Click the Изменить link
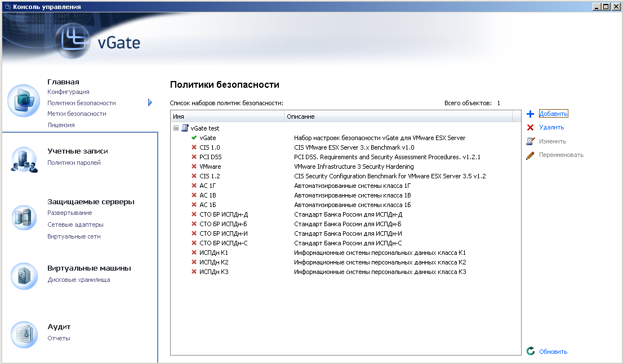623x364 pixels. [x=553, y=141]
